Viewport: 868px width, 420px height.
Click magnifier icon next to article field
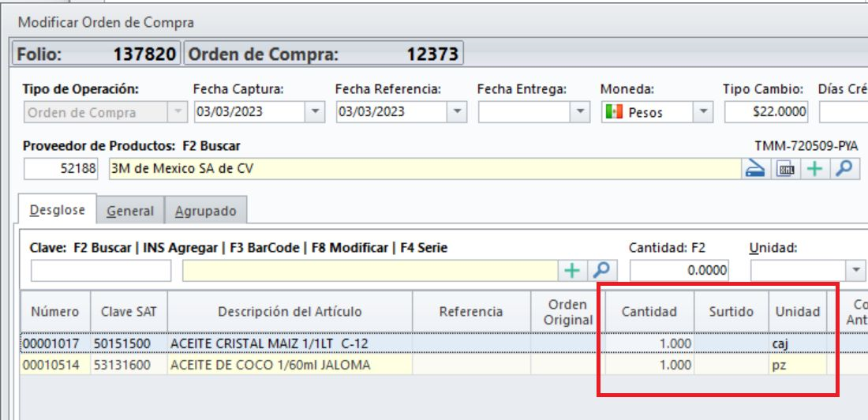pyautogui.click(x=601, y=270)
